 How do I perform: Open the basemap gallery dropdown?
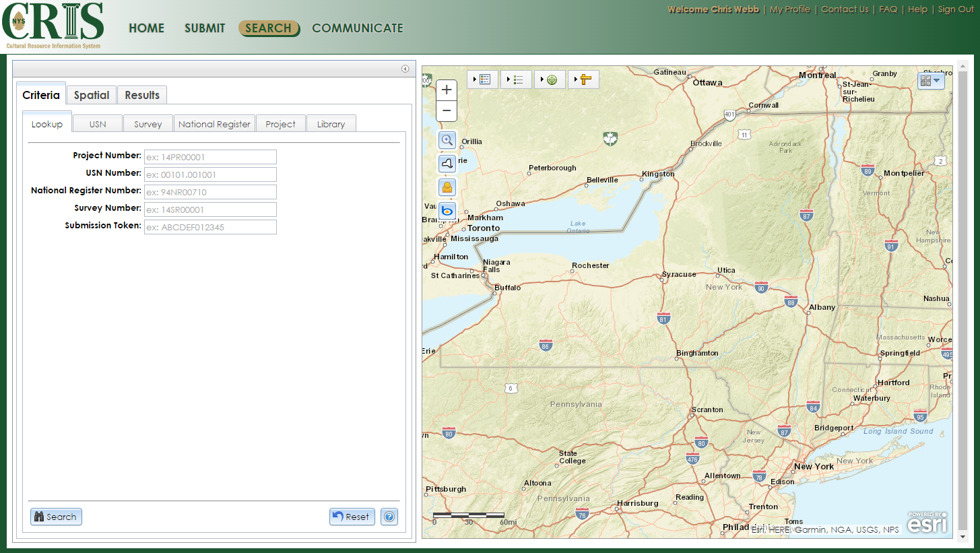(x=930, y=80)
